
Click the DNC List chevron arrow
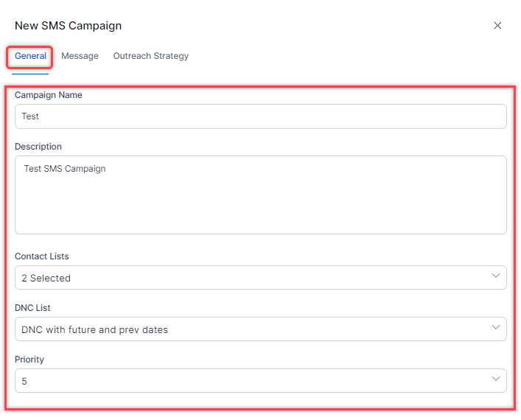click(495, 328)
